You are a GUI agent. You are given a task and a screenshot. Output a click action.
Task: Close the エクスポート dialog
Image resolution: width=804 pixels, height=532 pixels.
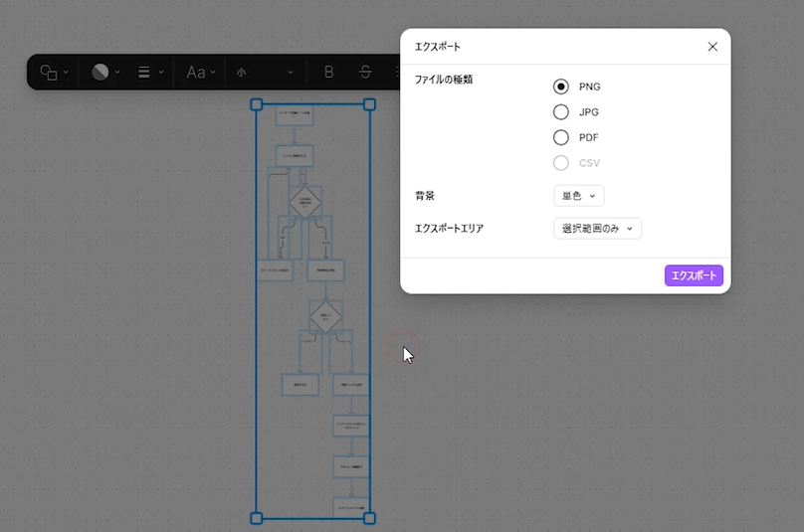click(712, 47)
